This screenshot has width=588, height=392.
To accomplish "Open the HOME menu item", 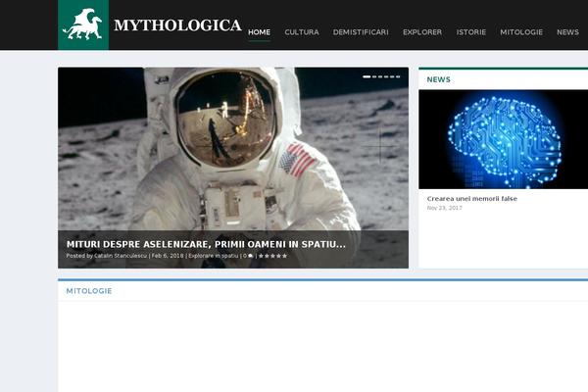I will pos(259,32).
